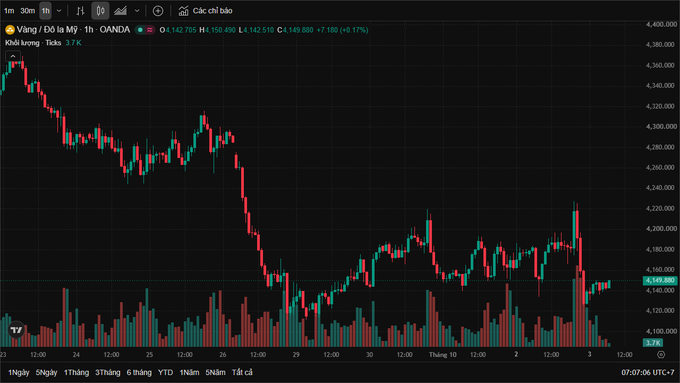
Task: Switch to the area chart style
Action: coord(120,11)
